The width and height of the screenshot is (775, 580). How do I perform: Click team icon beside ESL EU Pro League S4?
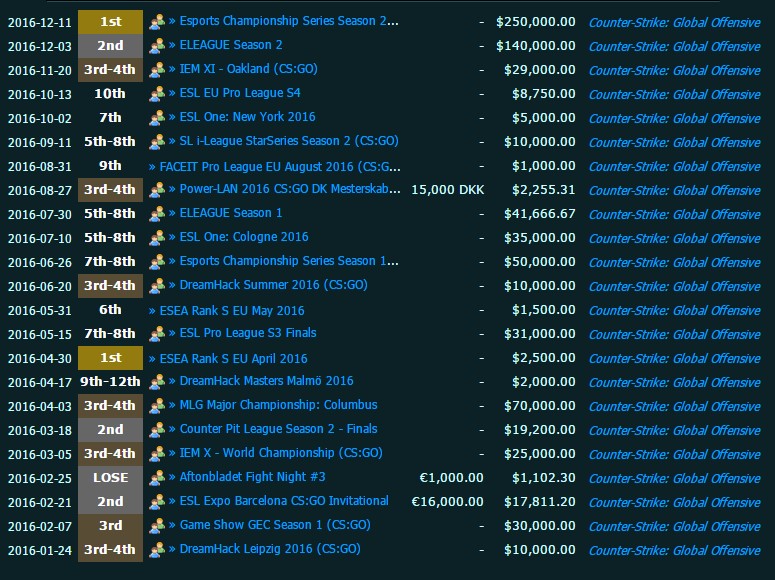click(x=157, y=93)
